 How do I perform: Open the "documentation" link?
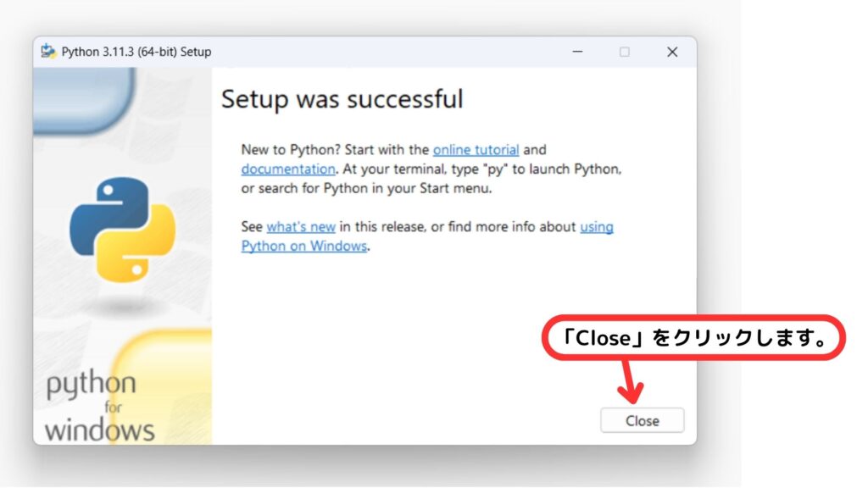pos(288,169)
